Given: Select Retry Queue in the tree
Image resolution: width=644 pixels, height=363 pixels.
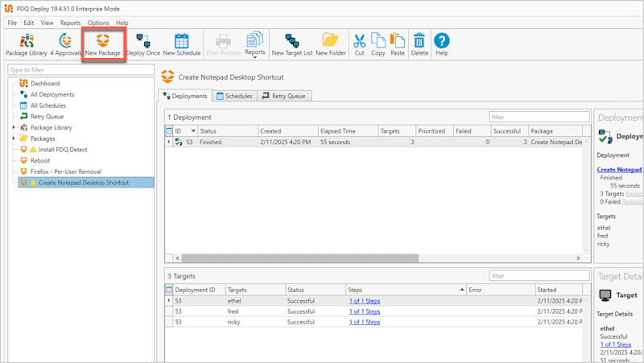Looking at the screenshot, I should [x=47, y=117].
